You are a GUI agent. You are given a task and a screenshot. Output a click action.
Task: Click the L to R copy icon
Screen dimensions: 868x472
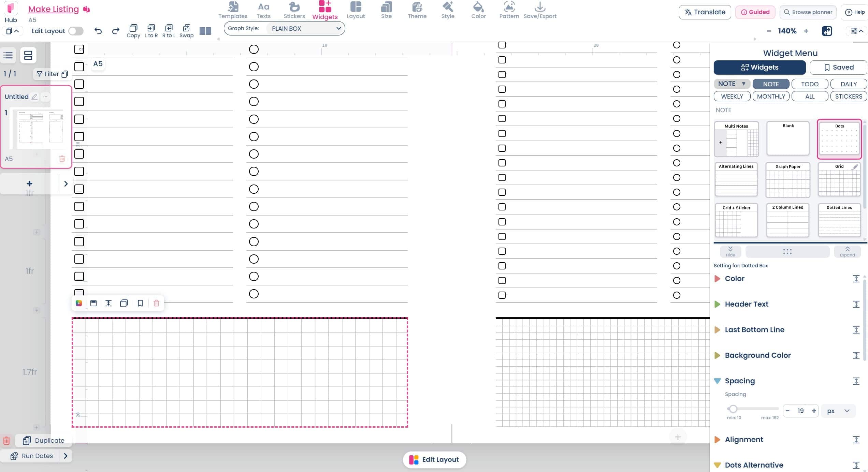[151, 31]
